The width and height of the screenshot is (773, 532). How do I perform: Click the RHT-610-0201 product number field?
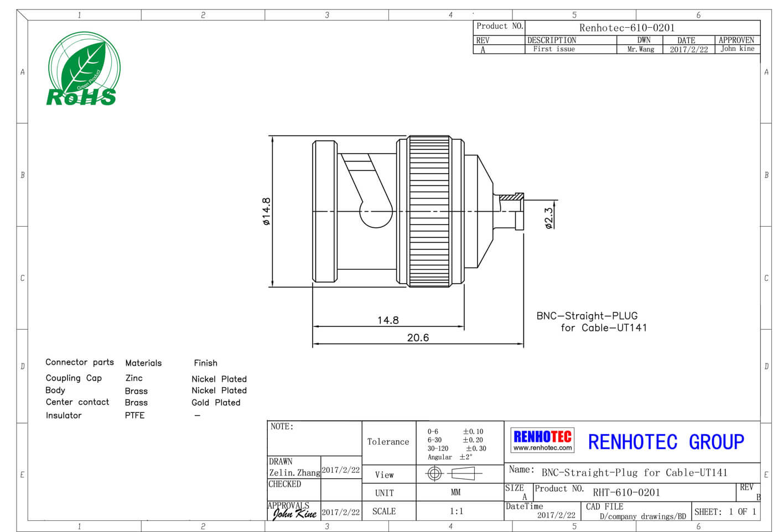pyautogui.click(x=626, y=492)
